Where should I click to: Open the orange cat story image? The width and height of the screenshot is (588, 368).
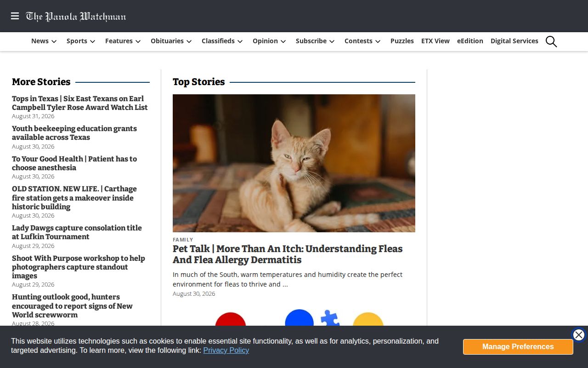click(294, 163)
